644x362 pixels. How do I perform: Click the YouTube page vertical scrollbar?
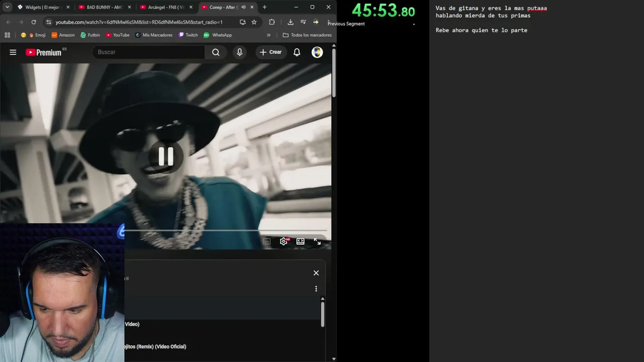tap(334, 72)
